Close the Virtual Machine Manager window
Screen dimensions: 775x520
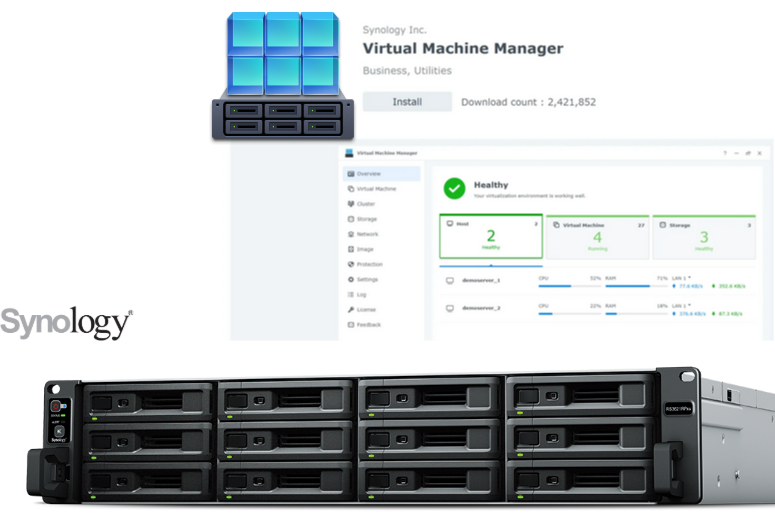pyautogui.click(x=760, y=153)
